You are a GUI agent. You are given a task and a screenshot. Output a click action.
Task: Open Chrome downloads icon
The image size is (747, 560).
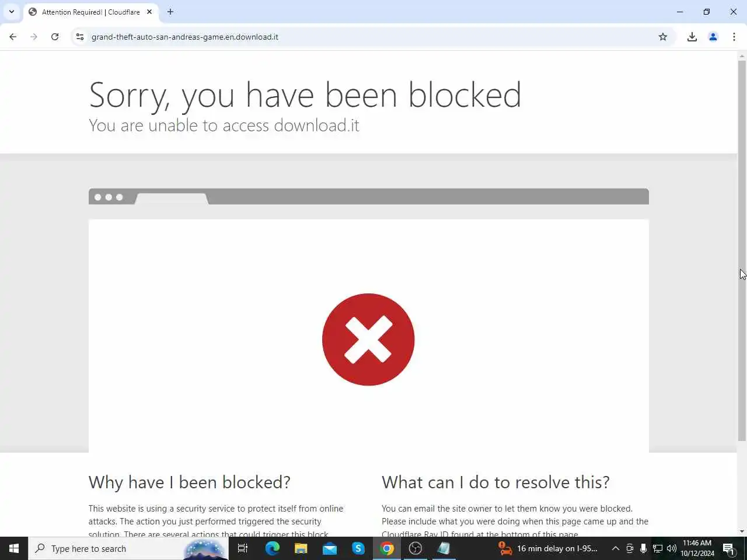pos(692,37)
